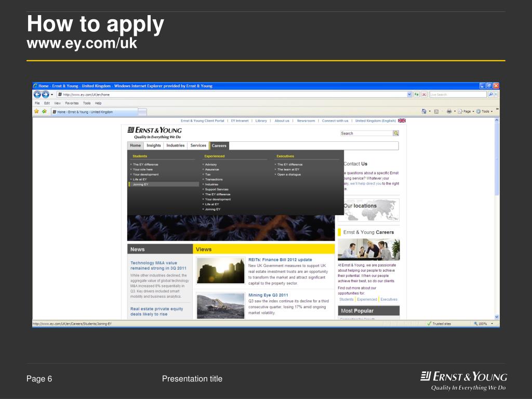Click the address bar URL field
The width and height of the screenshot is (532, 399).
click(232, 95)
